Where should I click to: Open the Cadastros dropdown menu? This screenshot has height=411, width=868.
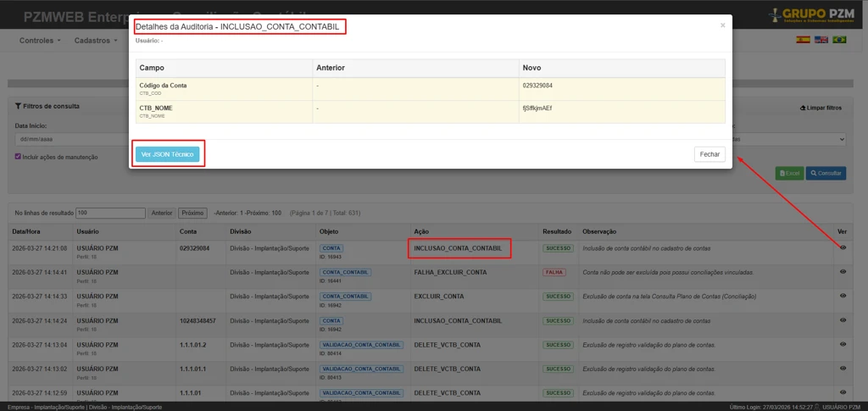point(95,40)
